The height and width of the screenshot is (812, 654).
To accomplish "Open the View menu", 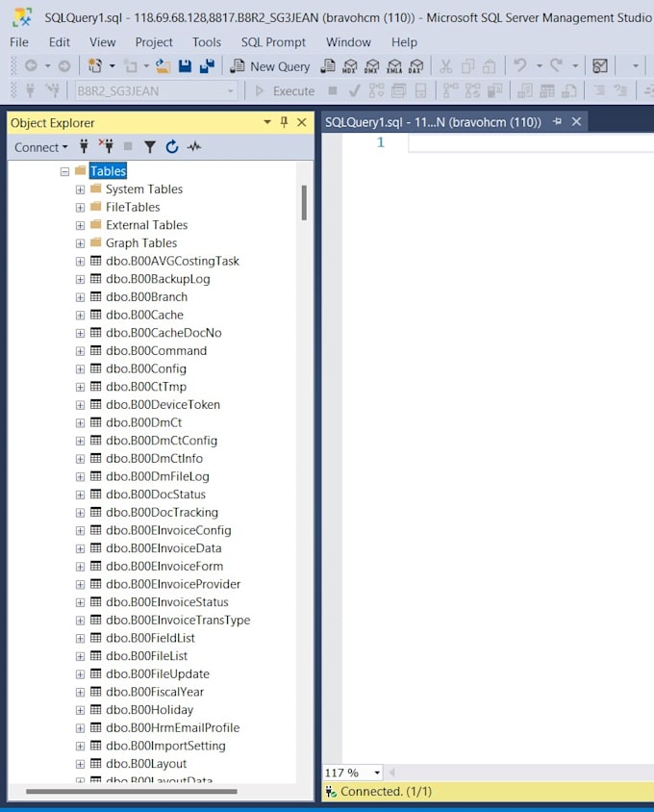I will click(103, 42).
